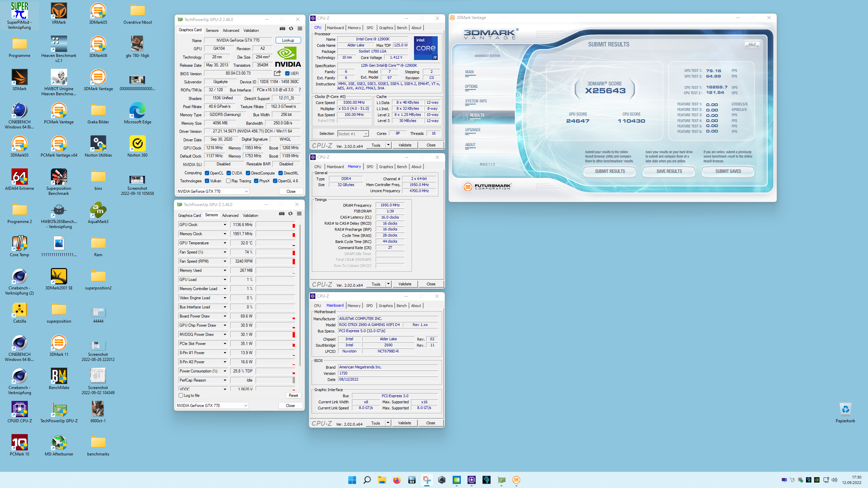Open Heaven Benchmark v2.1 desktop icon
The height and width of the screenshot is (488, 868).
tap(59, 49)
